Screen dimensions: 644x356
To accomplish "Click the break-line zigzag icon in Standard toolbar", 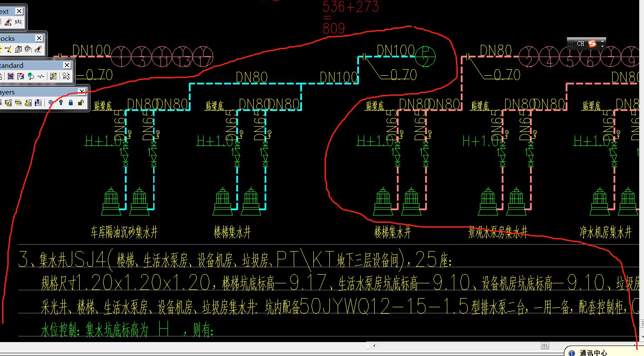I will point(41,76).
